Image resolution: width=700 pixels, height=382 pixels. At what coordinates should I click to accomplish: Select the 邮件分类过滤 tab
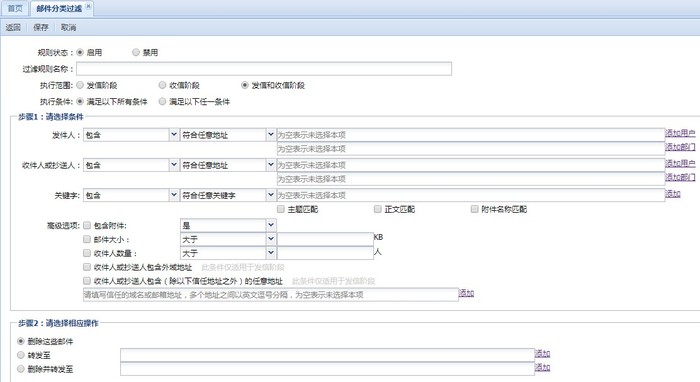(x=59, y=8)
